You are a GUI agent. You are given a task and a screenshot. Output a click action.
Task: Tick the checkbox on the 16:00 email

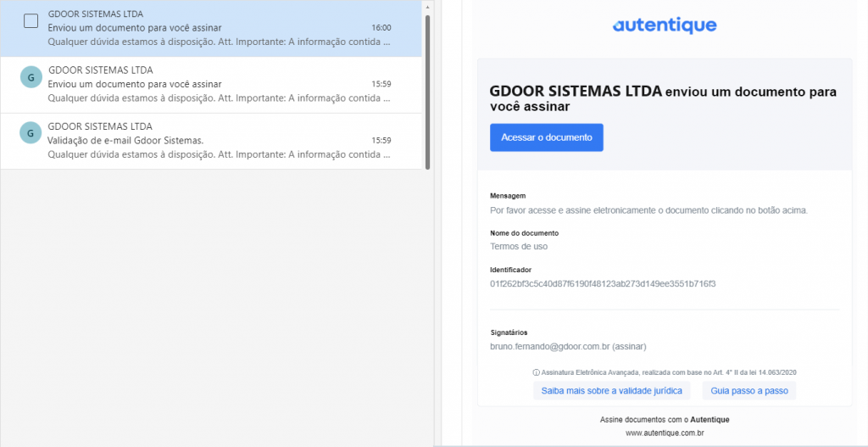pos(31,21)
